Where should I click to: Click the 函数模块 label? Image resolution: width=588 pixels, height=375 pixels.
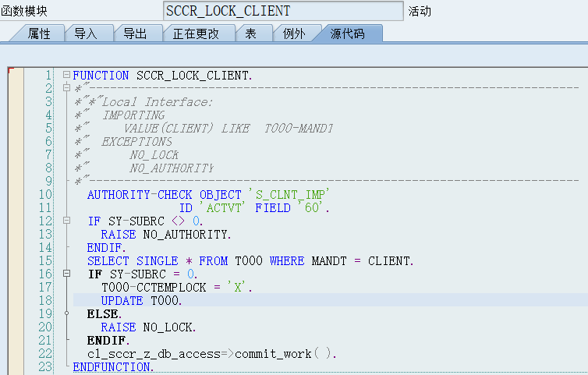point(24,11)
